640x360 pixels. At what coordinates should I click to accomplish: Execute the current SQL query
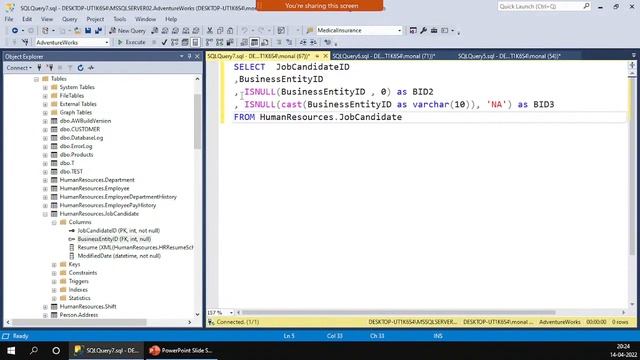coord(131,42)
